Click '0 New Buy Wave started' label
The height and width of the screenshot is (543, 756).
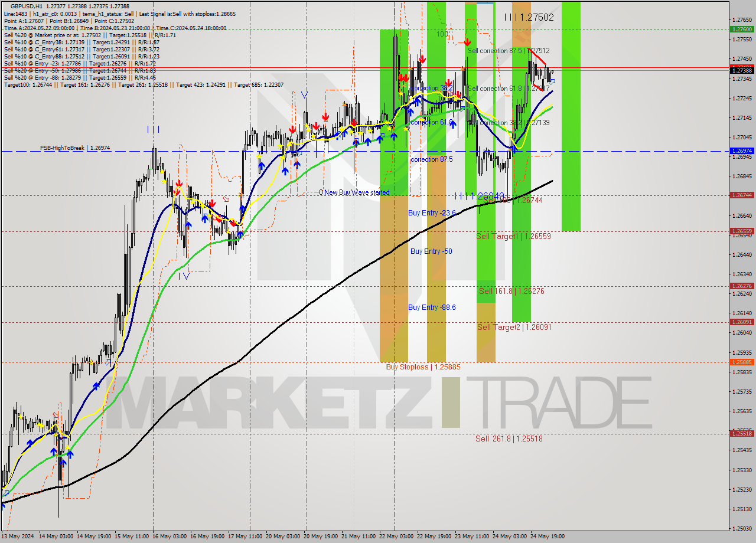click(354, 192)
